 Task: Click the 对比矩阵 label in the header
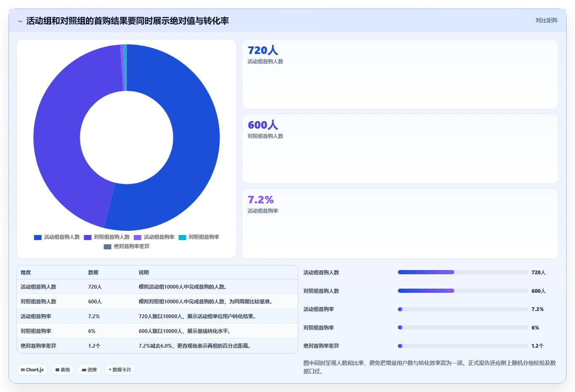(x=546, y=20)
